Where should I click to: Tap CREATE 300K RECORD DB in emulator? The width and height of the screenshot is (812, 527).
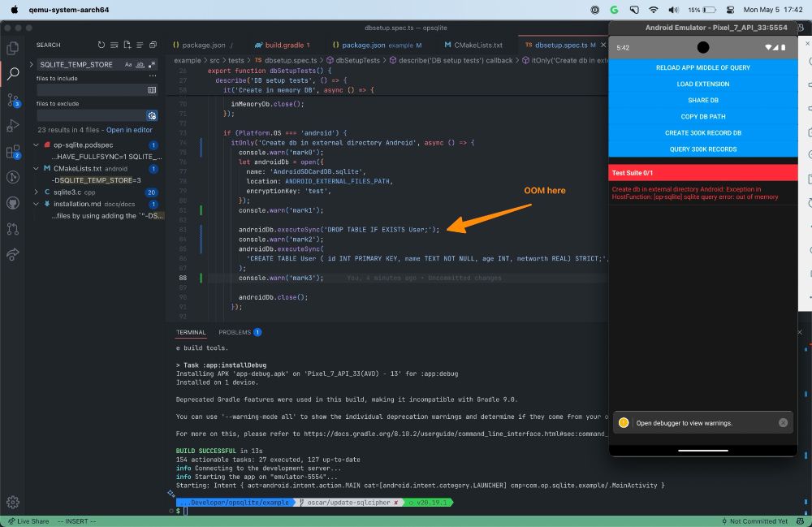coord(702,133)
